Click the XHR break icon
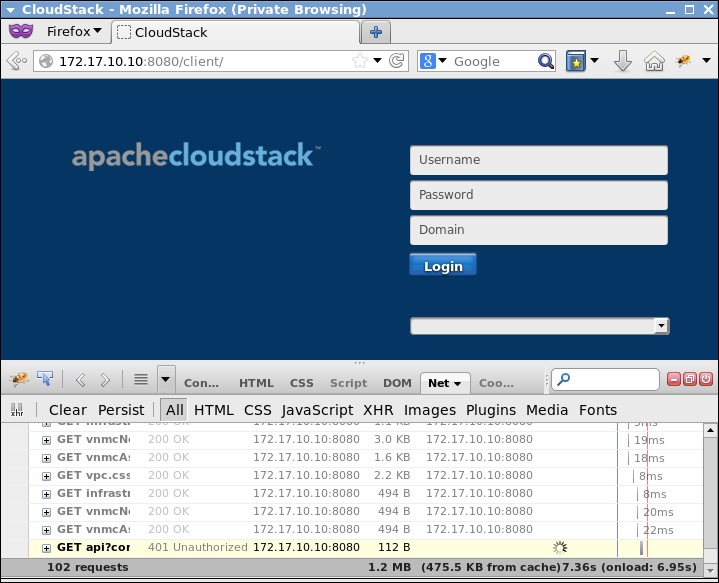This screenshot has height=583, width=719. [17, 410]
